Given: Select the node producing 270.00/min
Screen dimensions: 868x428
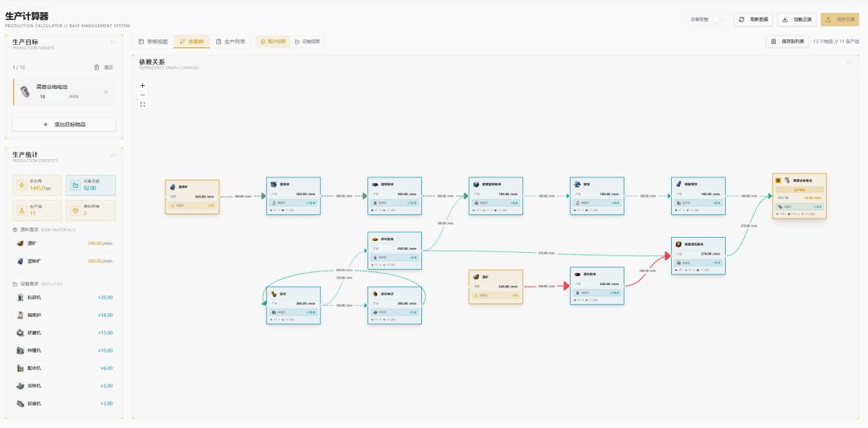Looking at the screenshot, I should click(x=698, y=256).
